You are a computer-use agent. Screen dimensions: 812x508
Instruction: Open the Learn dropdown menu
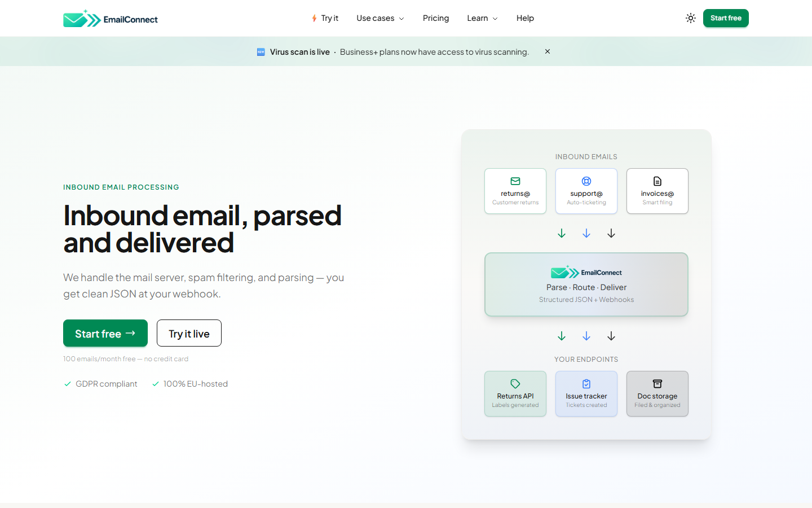(x=482, y=18)
